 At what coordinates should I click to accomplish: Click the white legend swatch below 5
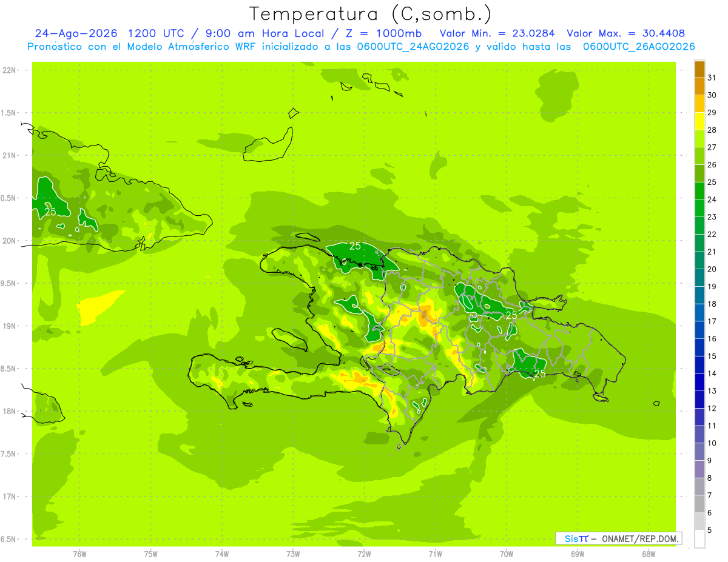[699, 539]
